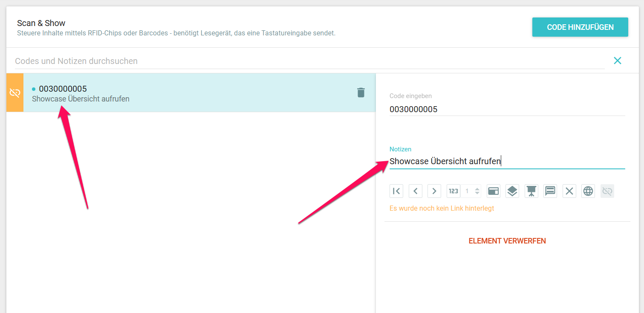The height and width of the screenshot is (313, 644).
Task: Click the previous slide arrow icon
Action: point(416,191)
